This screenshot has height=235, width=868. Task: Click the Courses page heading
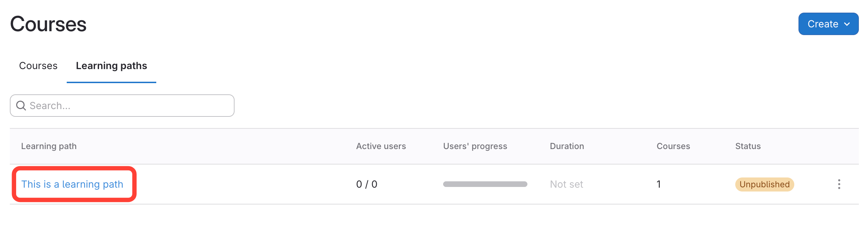(48, 24)
